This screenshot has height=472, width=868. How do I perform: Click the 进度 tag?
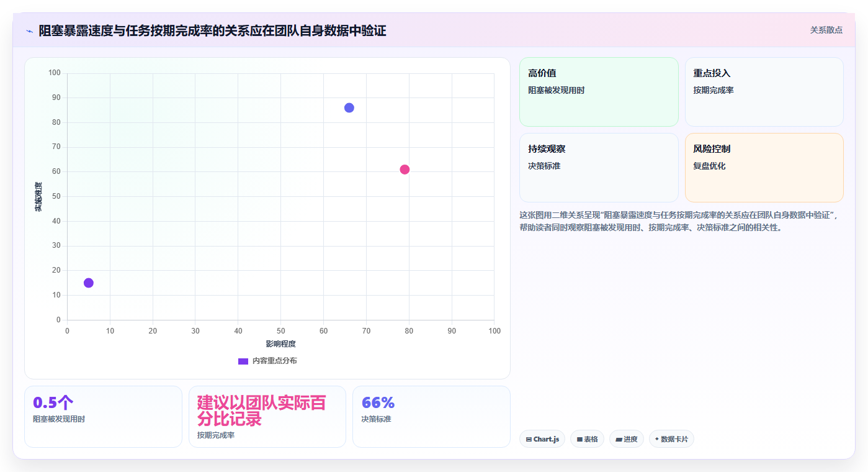pos(627,439)
